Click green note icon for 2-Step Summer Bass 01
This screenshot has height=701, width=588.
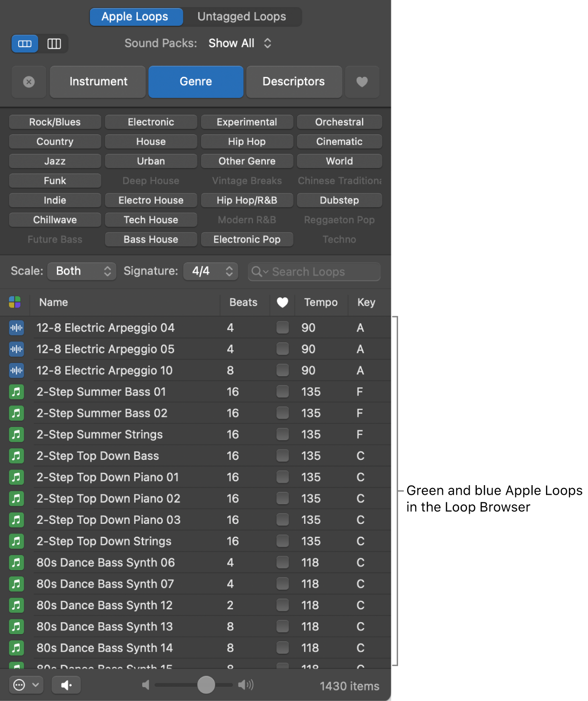point(16,392)
